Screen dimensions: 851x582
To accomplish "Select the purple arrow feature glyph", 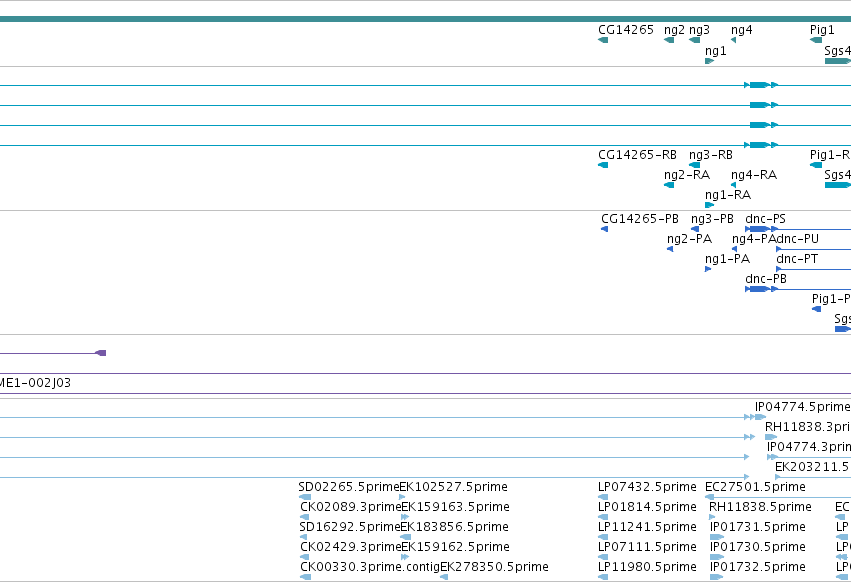I will click(101, 353).
